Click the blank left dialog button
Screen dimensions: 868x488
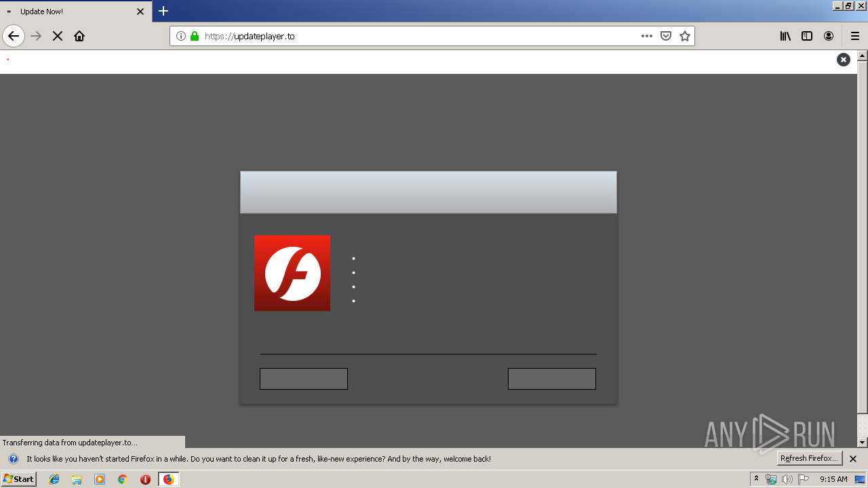(x=304, y=379)
